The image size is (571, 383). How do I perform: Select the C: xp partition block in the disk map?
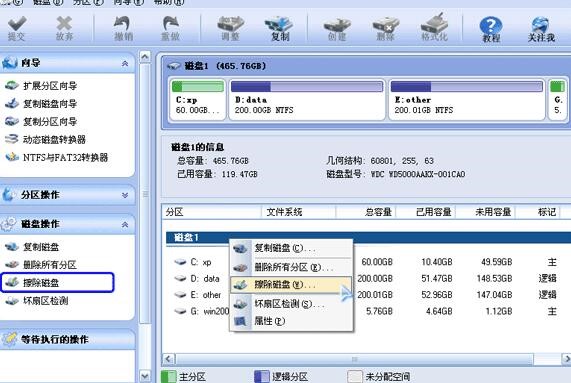[198, 100]
